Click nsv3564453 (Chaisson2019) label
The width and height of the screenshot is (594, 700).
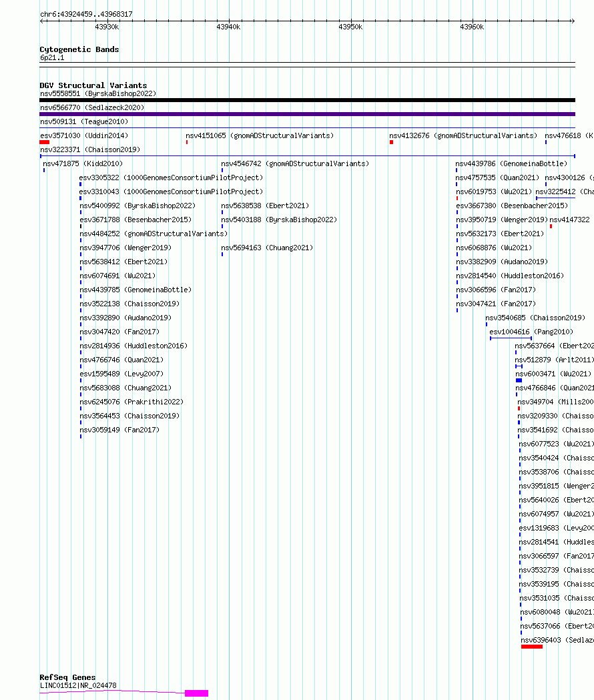129,416
